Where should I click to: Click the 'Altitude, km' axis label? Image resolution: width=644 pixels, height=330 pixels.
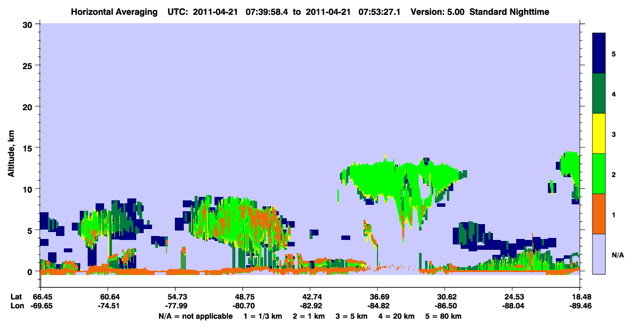tap(11, 155)
